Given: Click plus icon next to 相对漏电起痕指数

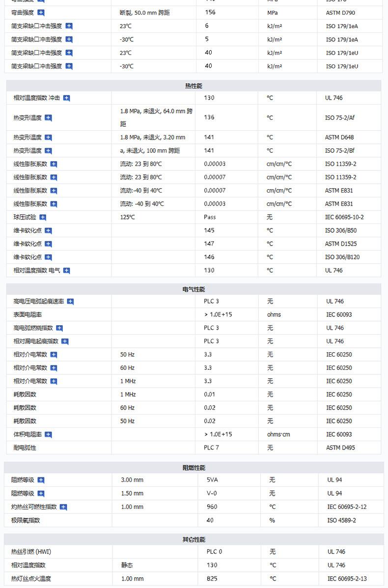Looking at the screenshot, I should pyautogui.click(x=65, y=341).
